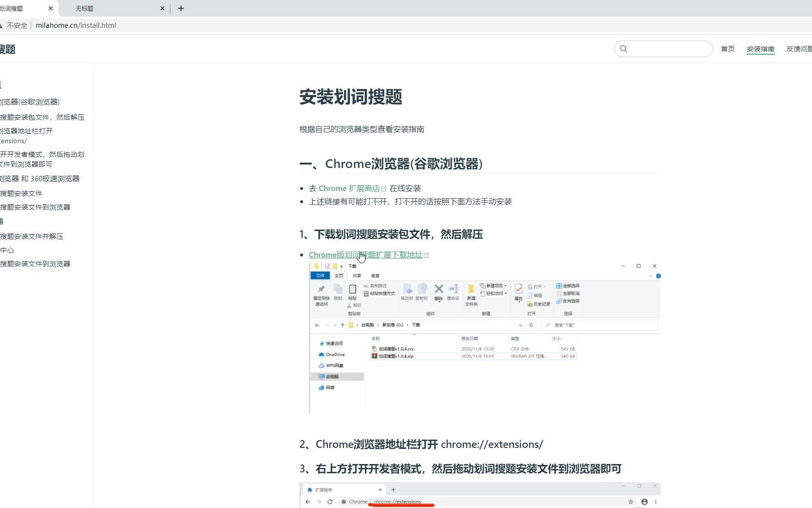Click the 重命名 icon in Explorer ribbon
812x508 pixels.
pyautogui.click(x=453, y=289)
